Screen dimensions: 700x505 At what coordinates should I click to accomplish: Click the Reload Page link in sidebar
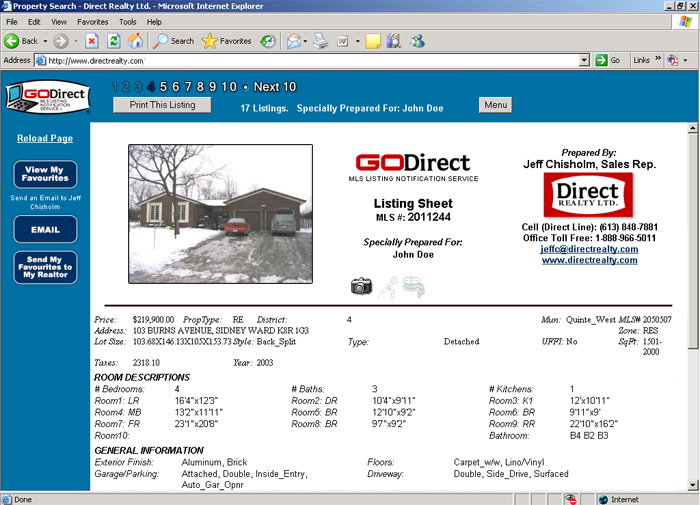pyautogui.click(x=45, y=138)
